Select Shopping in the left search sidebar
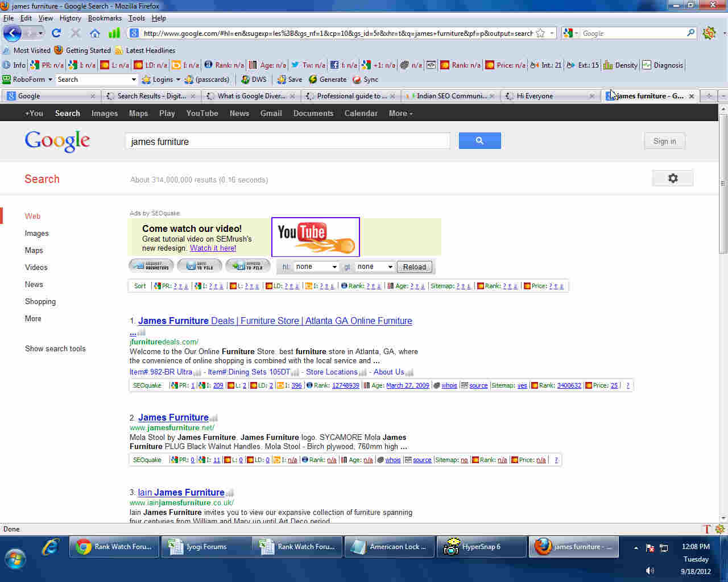This screenshot has height=582, width=728. pyautogui.click(x=40, y=301)
